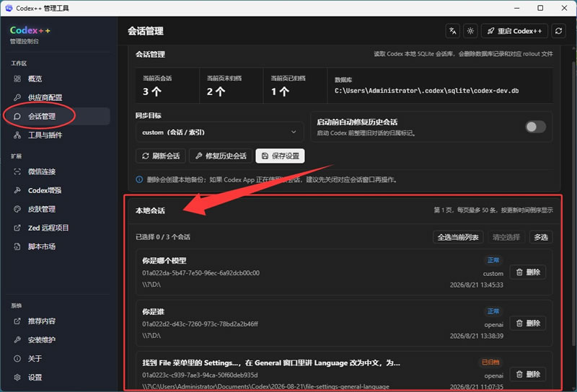577x392 pixels.
Task: Click the 多选 button
Action: 541,237
